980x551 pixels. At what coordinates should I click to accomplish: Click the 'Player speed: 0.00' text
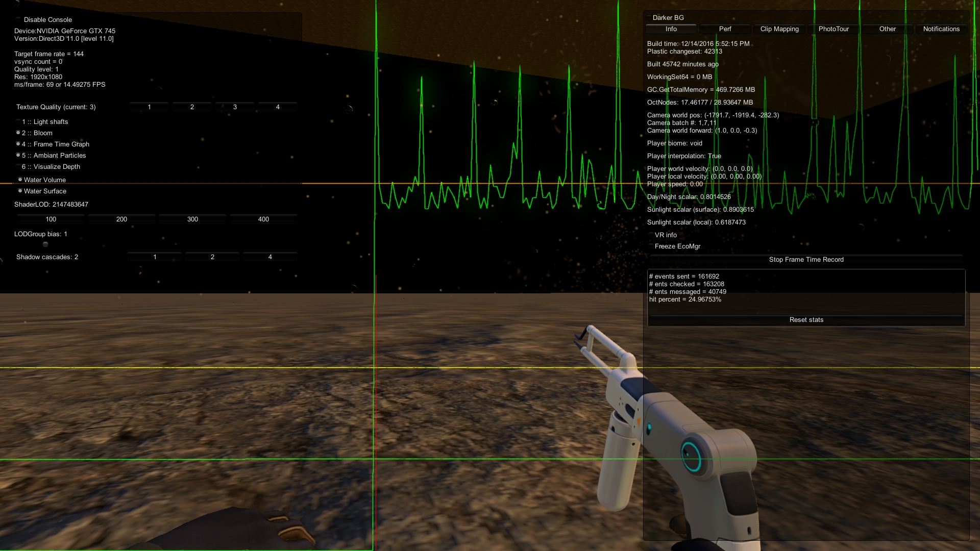pyautogui.click(x=675, y=184)
